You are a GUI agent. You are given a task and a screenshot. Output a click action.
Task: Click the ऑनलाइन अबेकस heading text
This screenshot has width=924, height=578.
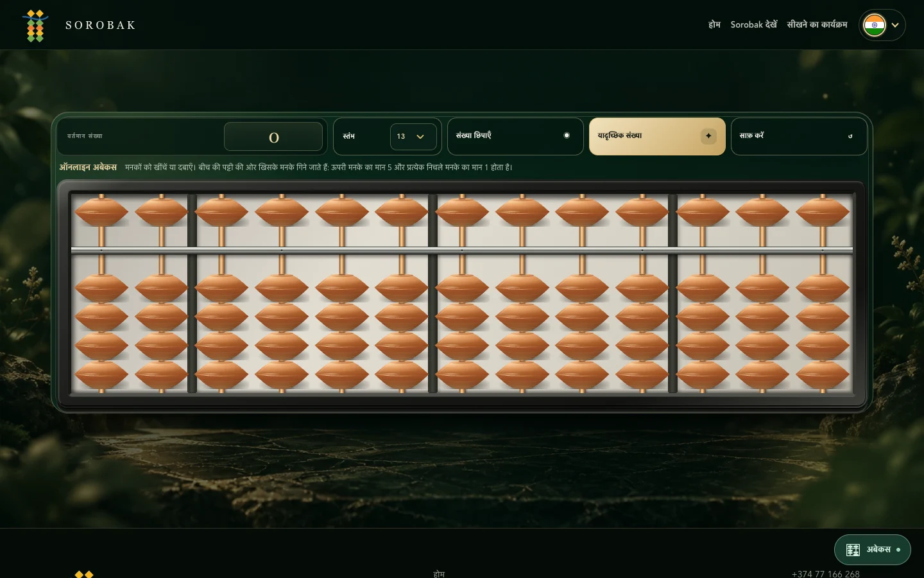tap(88, 167)
